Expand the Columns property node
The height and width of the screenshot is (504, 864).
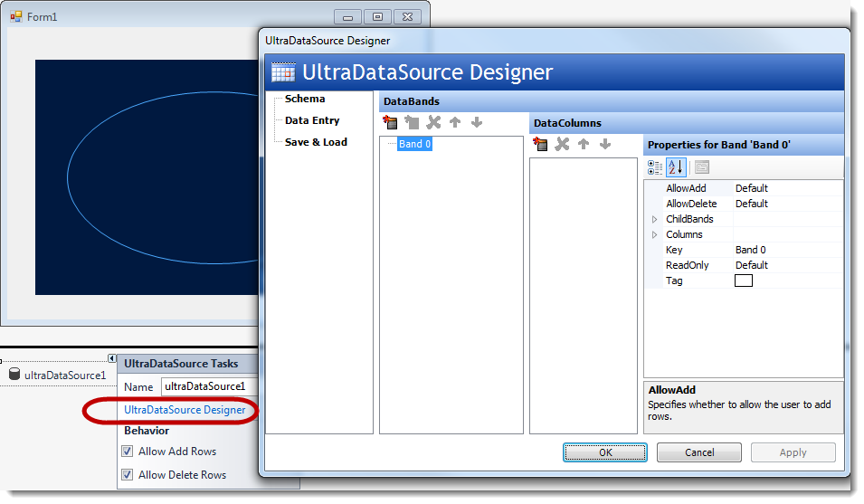pos(655,235)
